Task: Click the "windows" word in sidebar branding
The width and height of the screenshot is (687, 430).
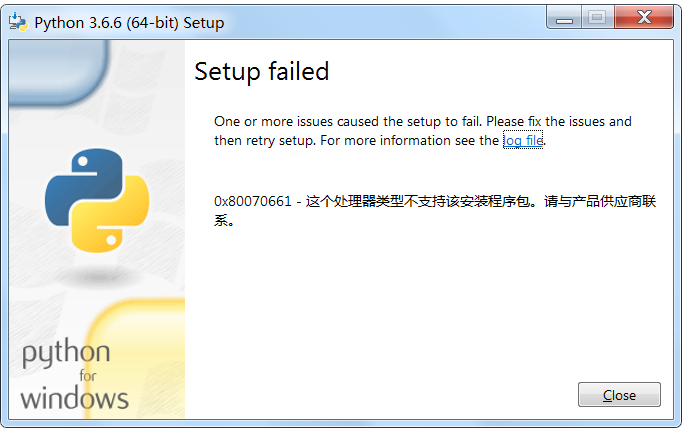Action: pyautogui.click(x=74, y=398)
